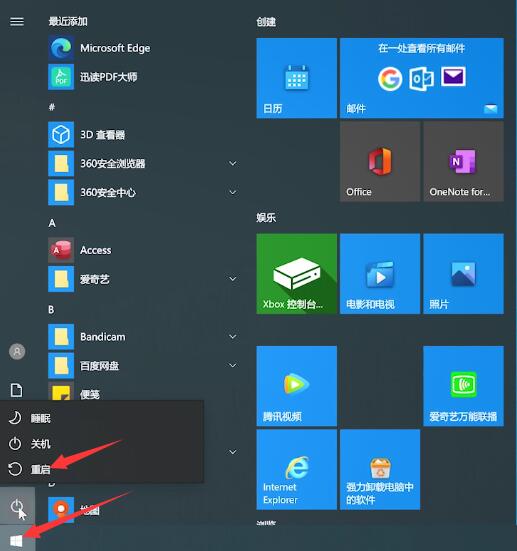
Task: Open the 360安全浏览器 folder icon
Action: [x=61, y=163]
